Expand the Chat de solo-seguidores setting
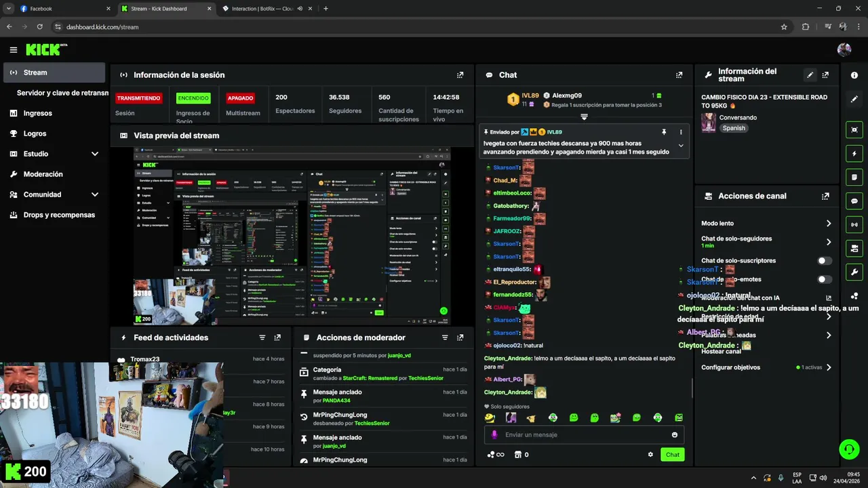This screenshot has width=868, height=488. [829, 242]
